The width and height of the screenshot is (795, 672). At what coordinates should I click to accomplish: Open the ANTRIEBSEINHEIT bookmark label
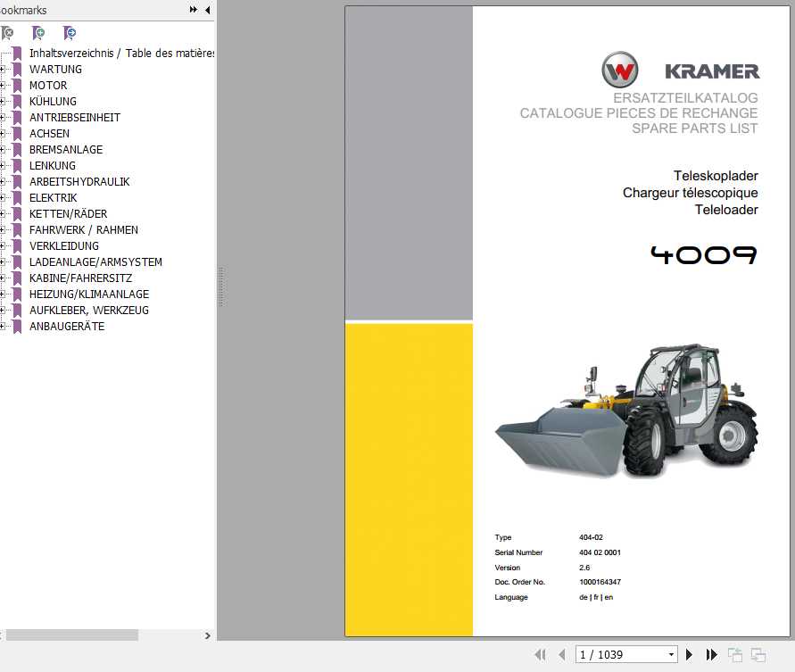(x=75, y=117)
